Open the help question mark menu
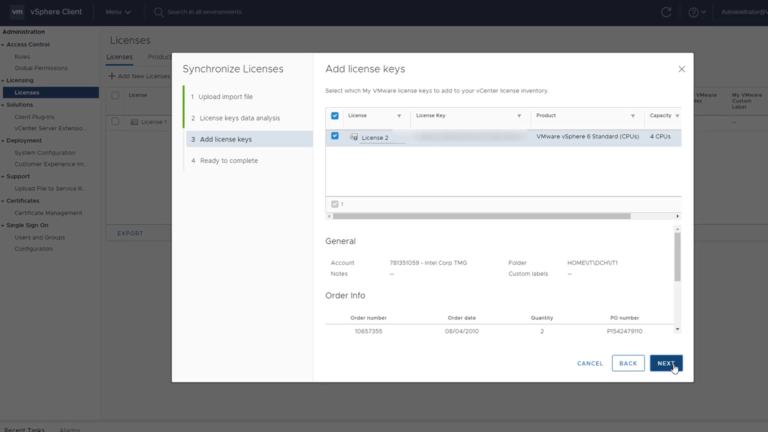Image resolution: width=768 pixels, height=432 pixels. 696,12
